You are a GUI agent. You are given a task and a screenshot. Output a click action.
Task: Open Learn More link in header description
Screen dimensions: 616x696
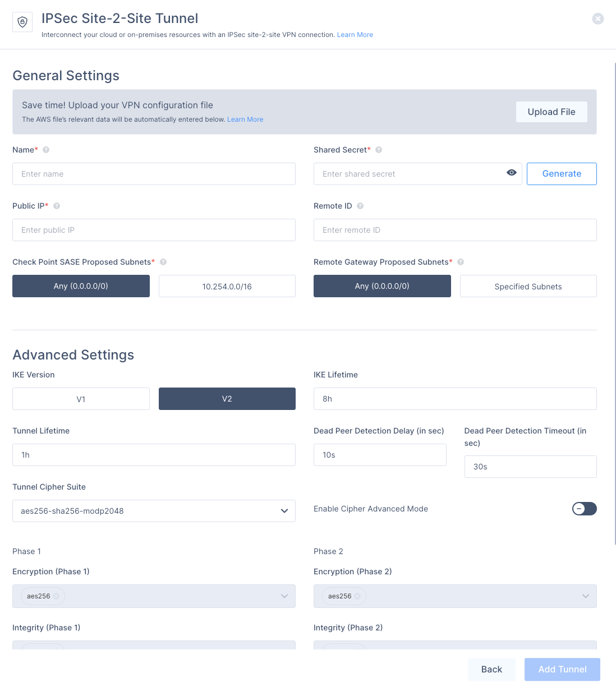(x=355, y=35)
